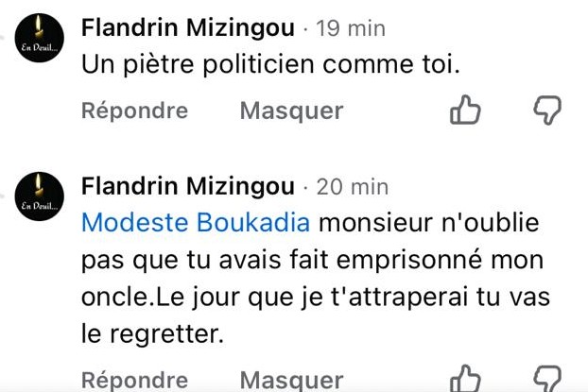Open the Modeste Boukadia mention link
This screenshot has height=392, width=588.
[196, 223]
